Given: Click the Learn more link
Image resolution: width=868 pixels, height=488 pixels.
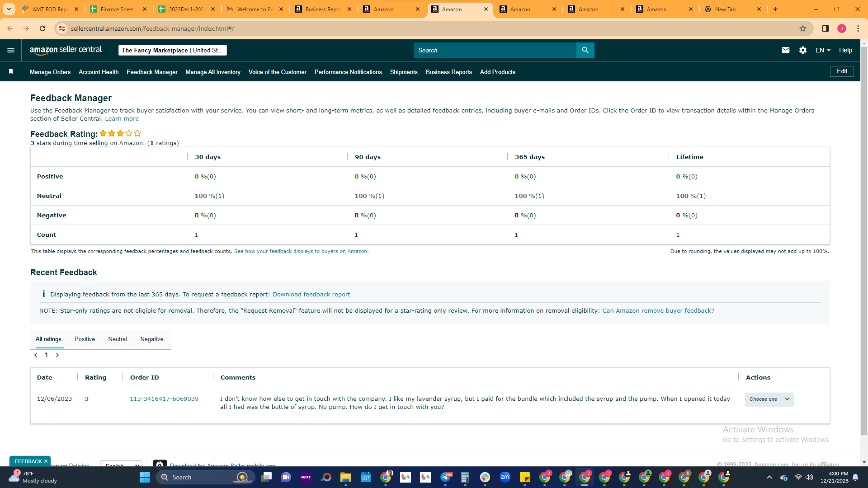Looking at the screenshot, I should click(x=122, y=119).
